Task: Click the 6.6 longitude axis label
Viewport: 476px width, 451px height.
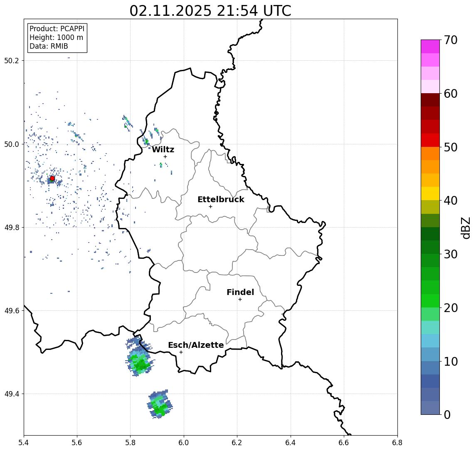Action: [x=344, y=443]
